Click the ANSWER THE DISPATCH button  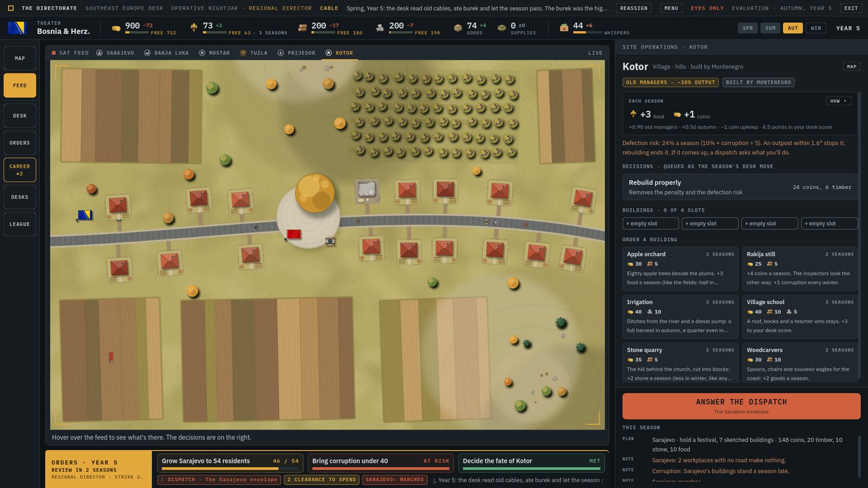pos(741,406)
